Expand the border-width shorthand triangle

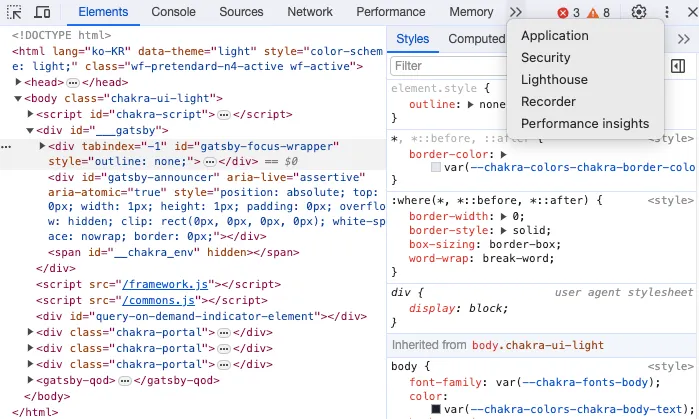tap(504, 217)
